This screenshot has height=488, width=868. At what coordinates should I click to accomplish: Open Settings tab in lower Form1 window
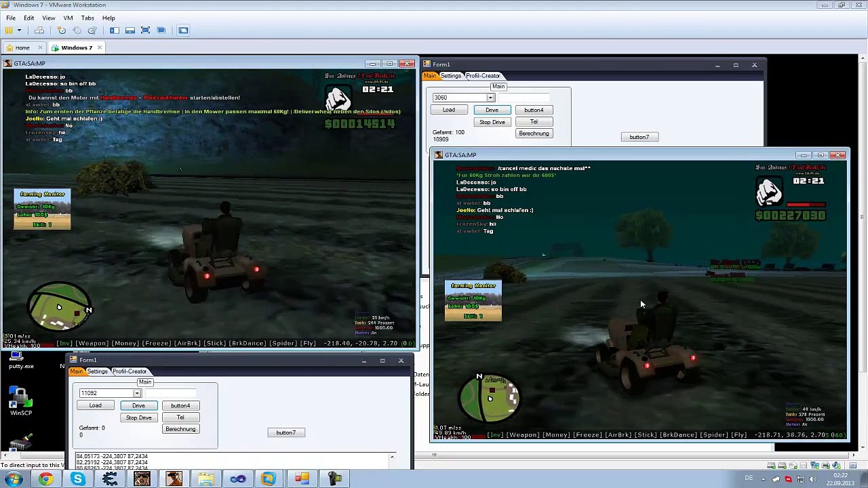click(97, 371)
